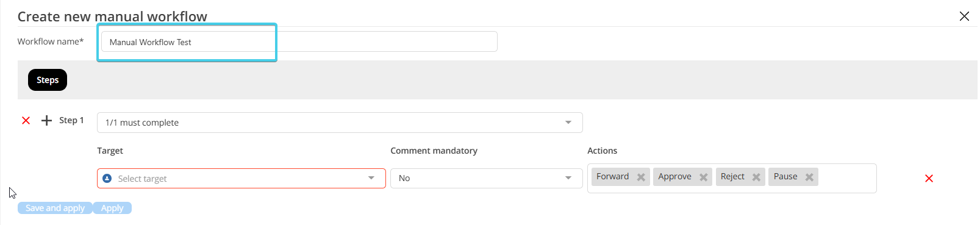The width and height of the screenshot is (980, 225).
Task: Click empty area in Actions tag box
Action: tap(846, 178)
